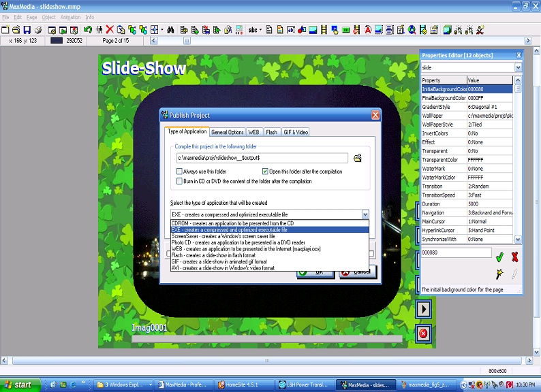Click the two-people icon in the toolbar

pyautogui.click(x=99, y=30)
